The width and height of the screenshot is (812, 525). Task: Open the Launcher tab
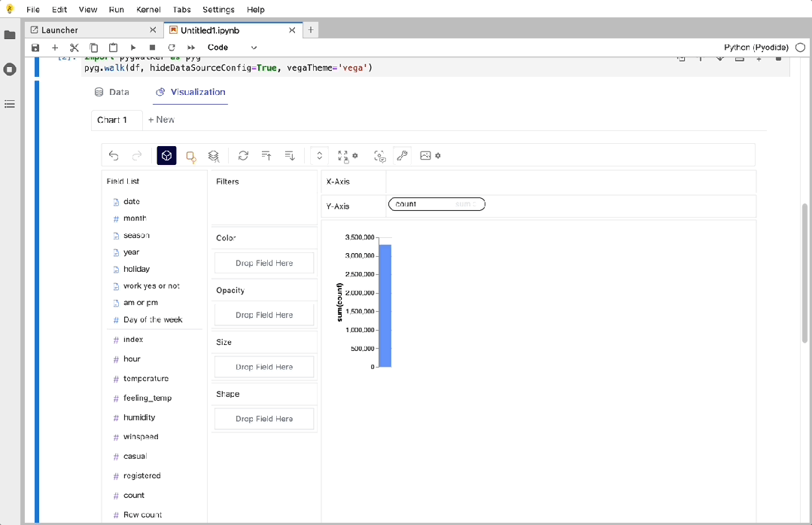[x=60, y=30]
